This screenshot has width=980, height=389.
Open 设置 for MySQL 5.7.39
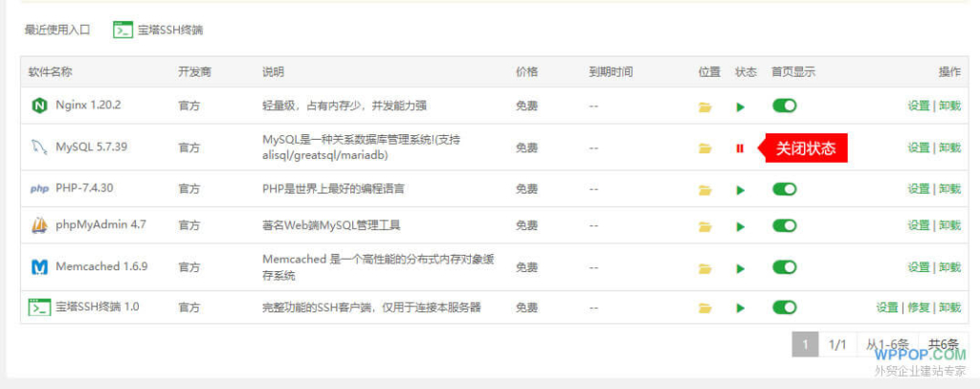(x=919, y=148)
